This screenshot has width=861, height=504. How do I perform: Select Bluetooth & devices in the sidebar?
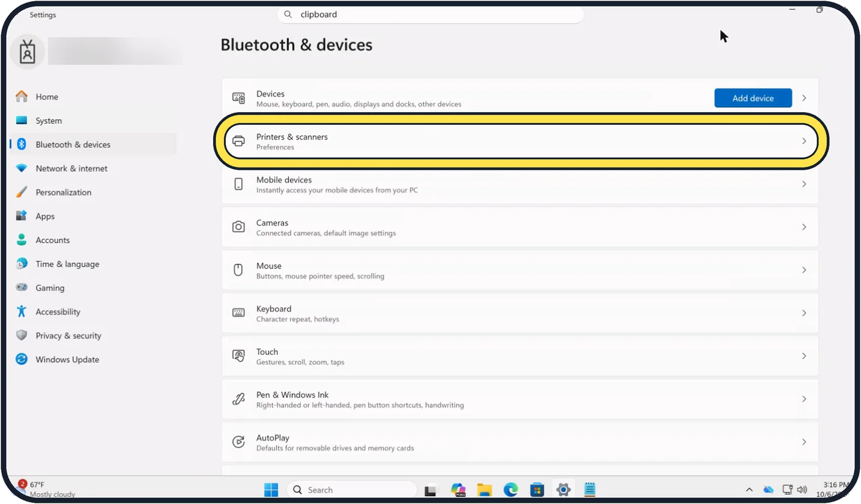[x=94, y=145]
